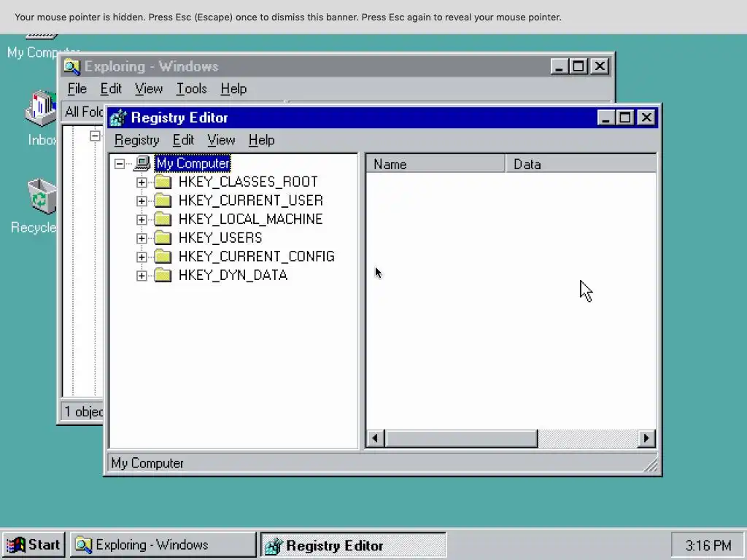Close the Registry Editor window

click(646, 117)
